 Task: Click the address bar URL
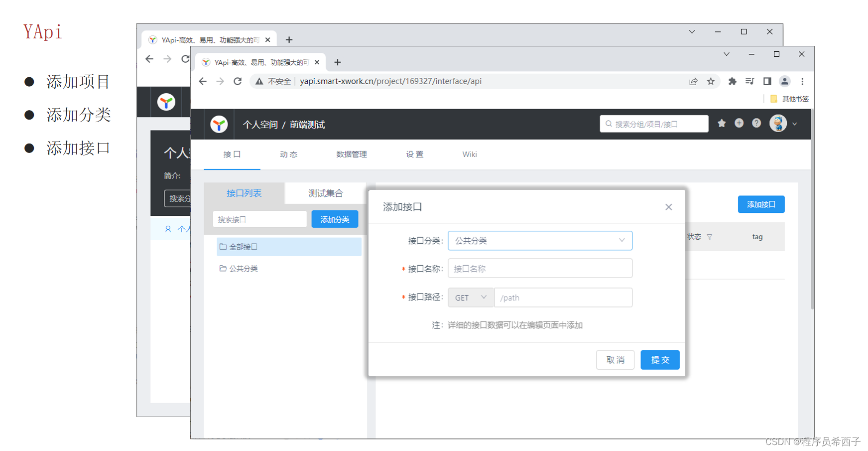390,81
